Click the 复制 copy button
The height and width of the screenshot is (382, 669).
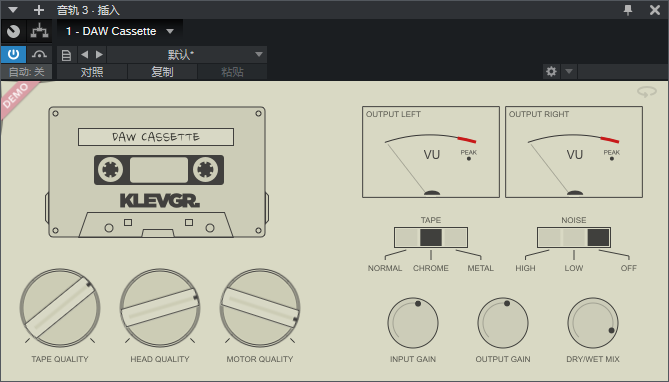[x=163, y=72]
